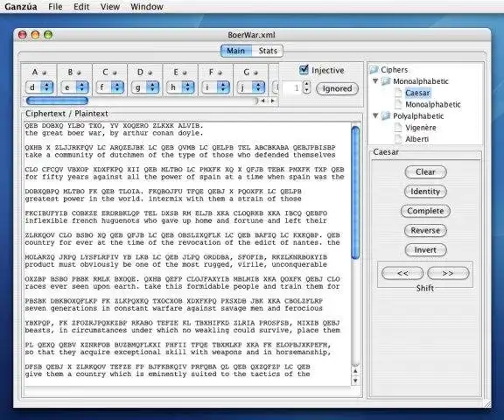The height and width of the screenshot is (420, 504).
Task: Toggle the dot indicator beside letter G
Action: (x=255, y=73)
